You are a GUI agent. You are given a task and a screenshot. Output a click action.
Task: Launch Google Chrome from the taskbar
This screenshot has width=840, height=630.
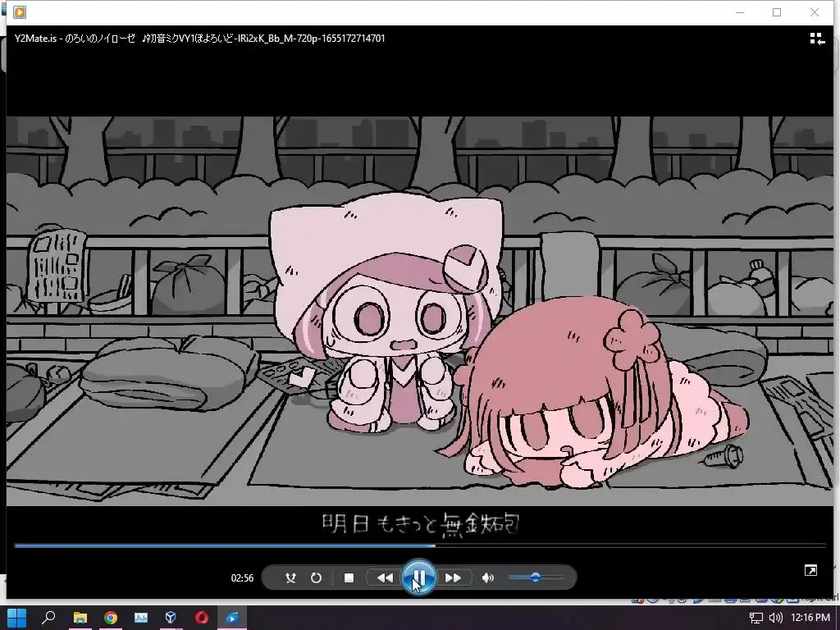(x=111, y=618)
